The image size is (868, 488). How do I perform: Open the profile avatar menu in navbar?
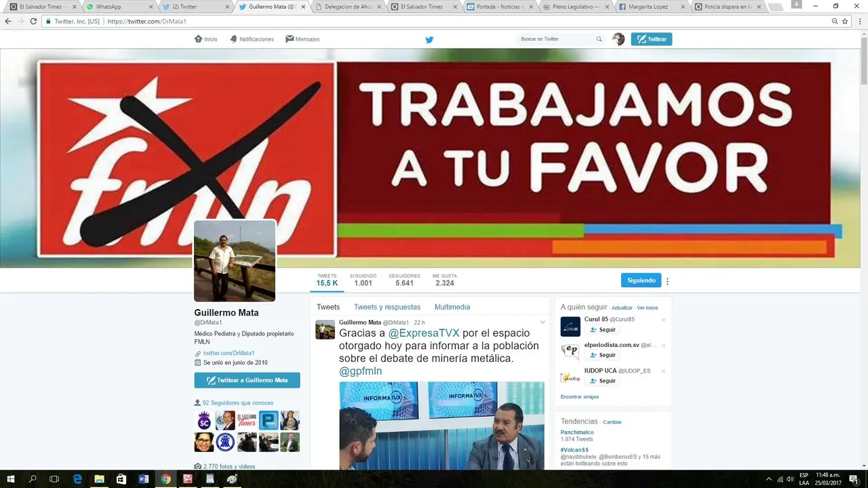point(618,39)
